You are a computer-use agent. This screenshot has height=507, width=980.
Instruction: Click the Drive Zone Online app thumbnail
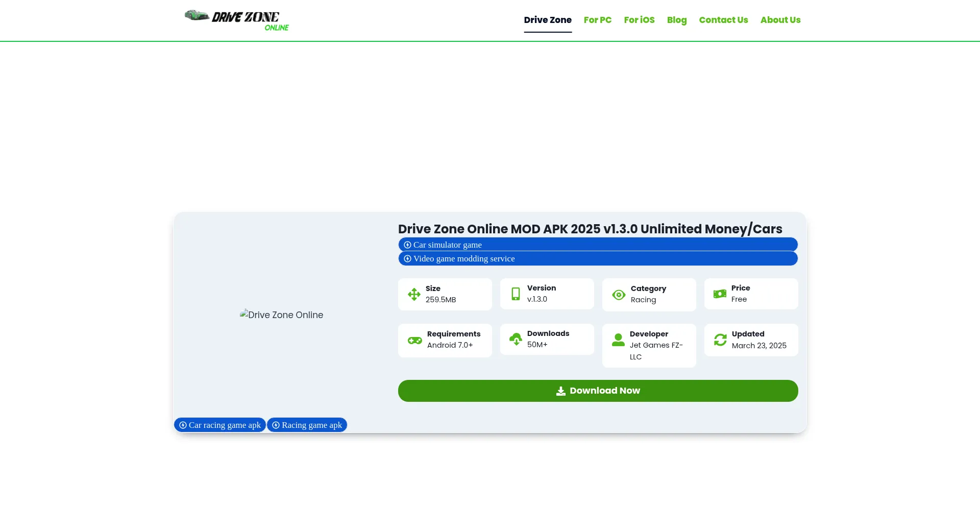282,315
